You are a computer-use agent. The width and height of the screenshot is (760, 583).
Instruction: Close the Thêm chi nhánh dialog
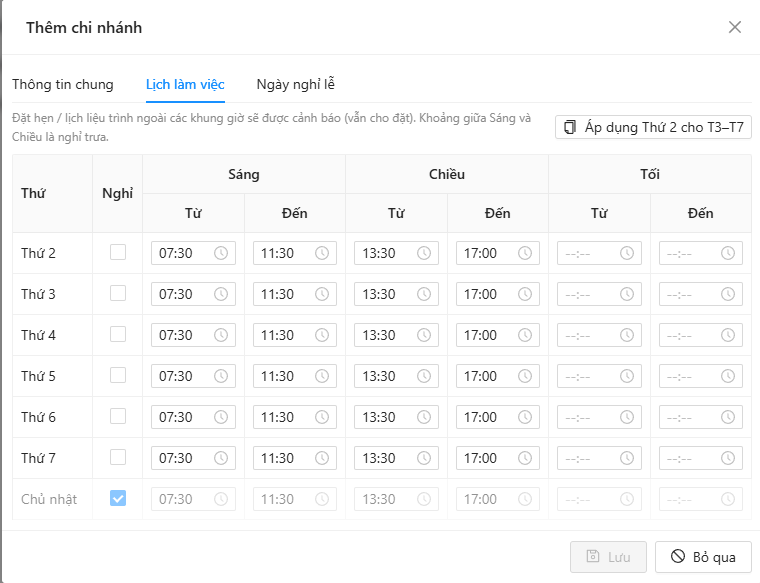pyautogui.click(x=735, y=28)
